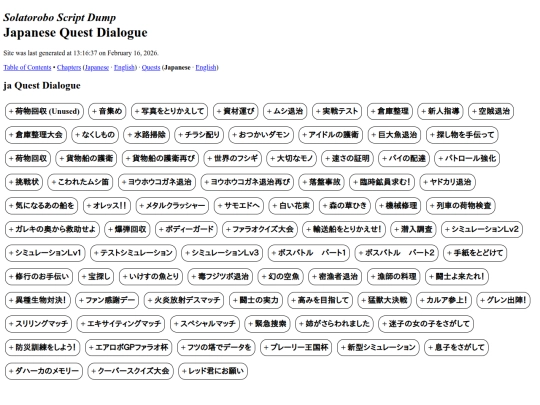
Task: Expand the レッド君にお願い quest
Action: pos(213,371)
